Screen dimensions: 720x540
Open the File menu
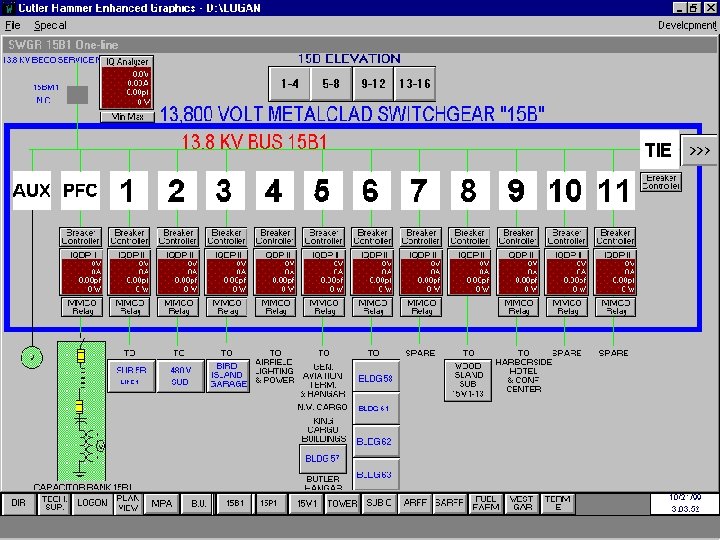(12, 25)
